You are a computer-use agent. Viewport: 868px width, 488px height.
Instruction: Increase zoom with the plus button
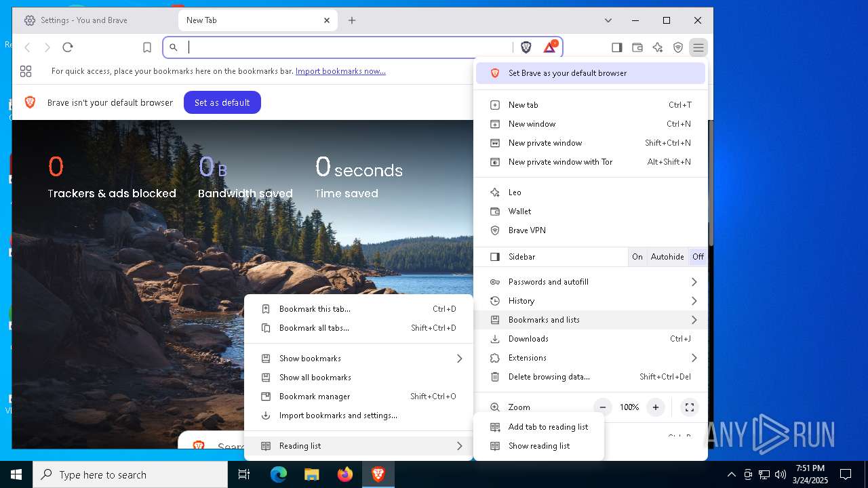[x=655, y=407]
